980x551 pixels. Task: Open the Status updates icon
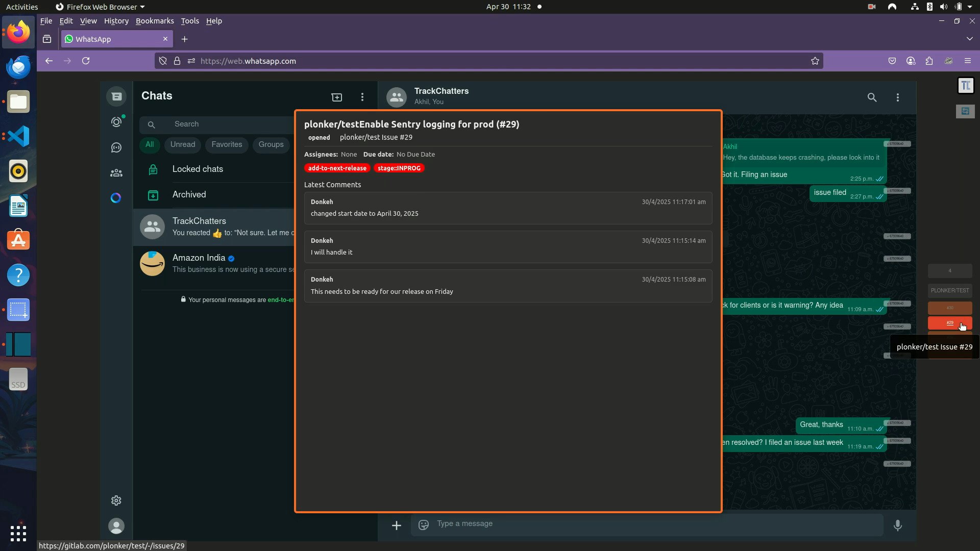pyautogui.click(x=116, y=122)
